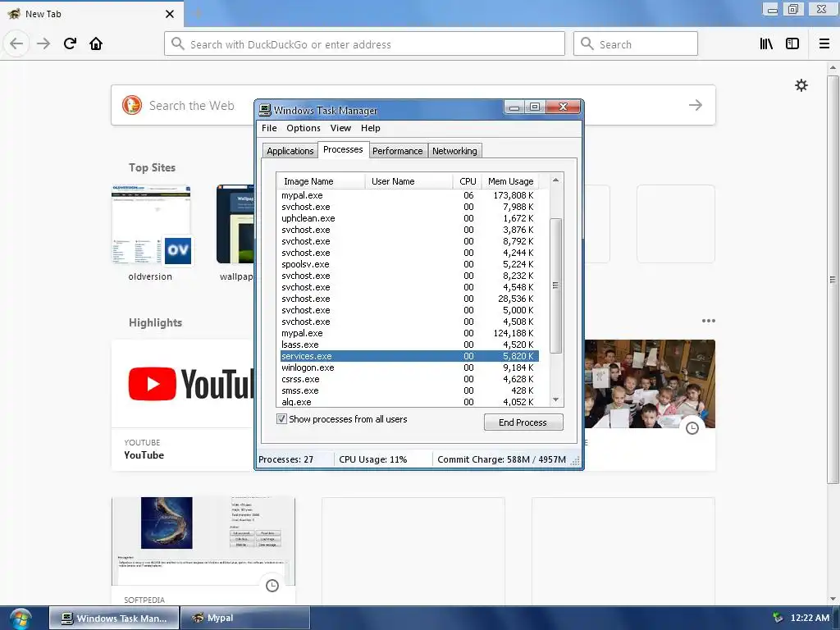840x630 pixels.
Task: Click the Windows Start orb
Action: (20, 619)
